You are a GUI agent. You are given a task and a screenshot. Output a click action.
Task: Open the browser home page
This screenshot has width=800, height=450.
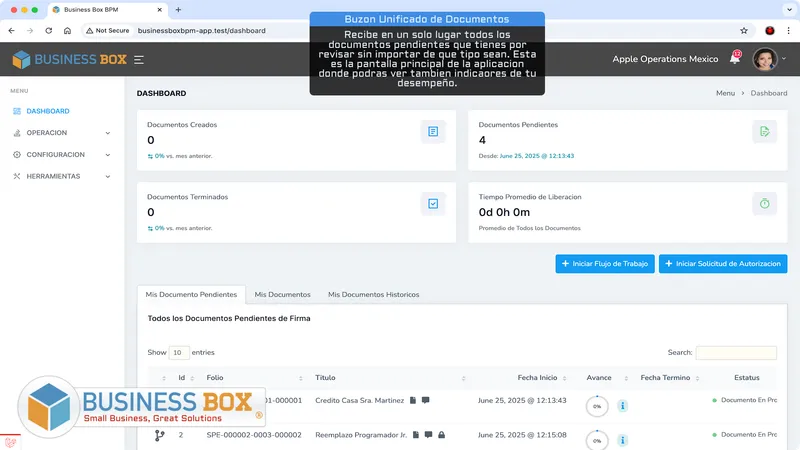click(x=67, y=31)
